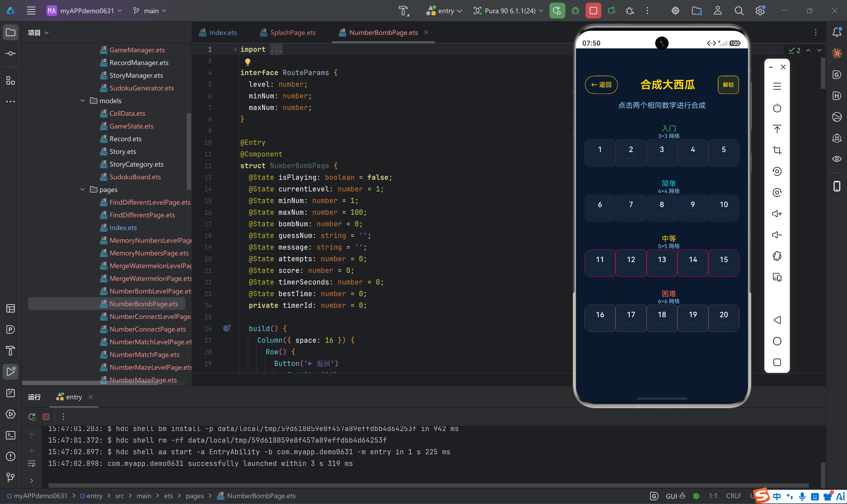Open the myAPPdemo0631 project dropdown

coord(84,11)
